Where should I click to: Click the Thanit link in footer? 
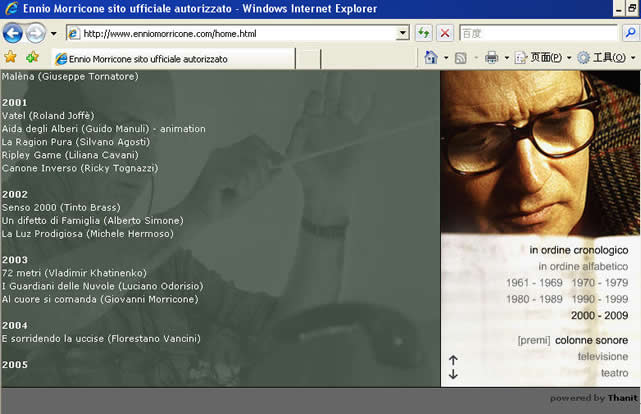[x=623, y=398]
